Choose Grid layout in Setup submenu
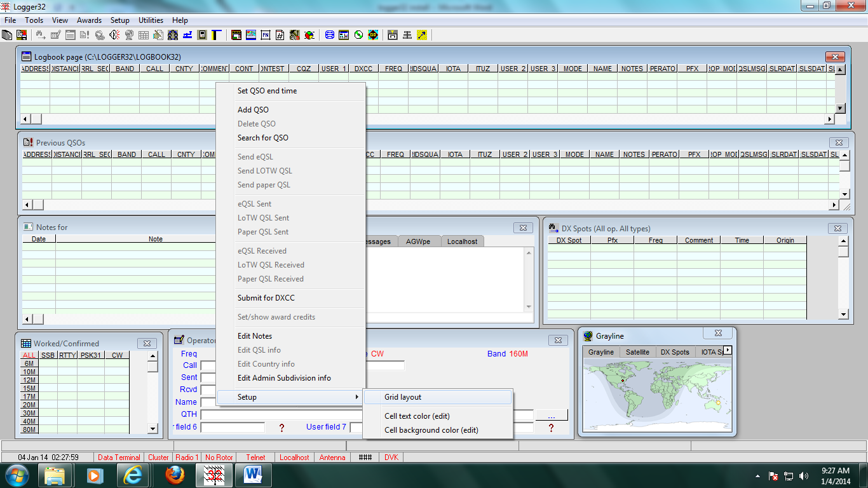 click(x=437, y=397)
